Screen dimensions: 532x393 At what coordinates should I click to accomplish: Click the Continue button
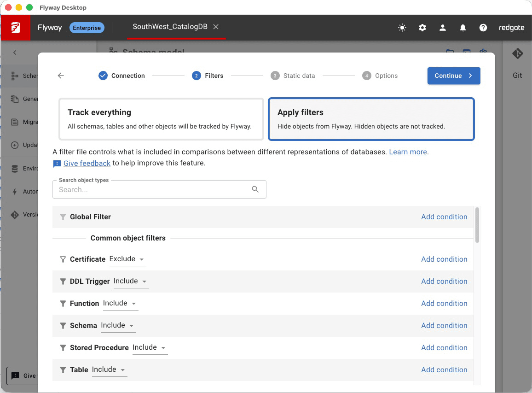454,76
